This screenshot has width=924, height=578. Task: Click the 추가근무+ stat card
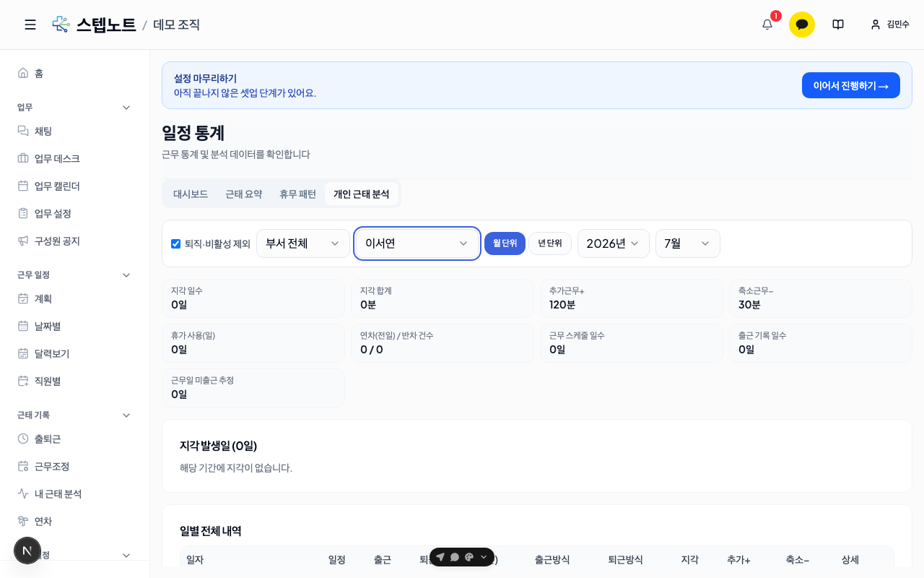point(632,298)
